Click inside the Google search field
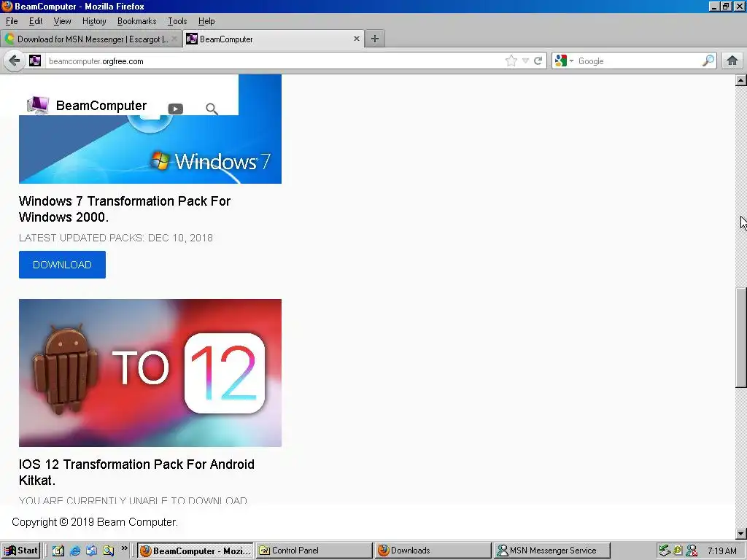Viewport: 747px width, 560px height. tap(638, 61)
